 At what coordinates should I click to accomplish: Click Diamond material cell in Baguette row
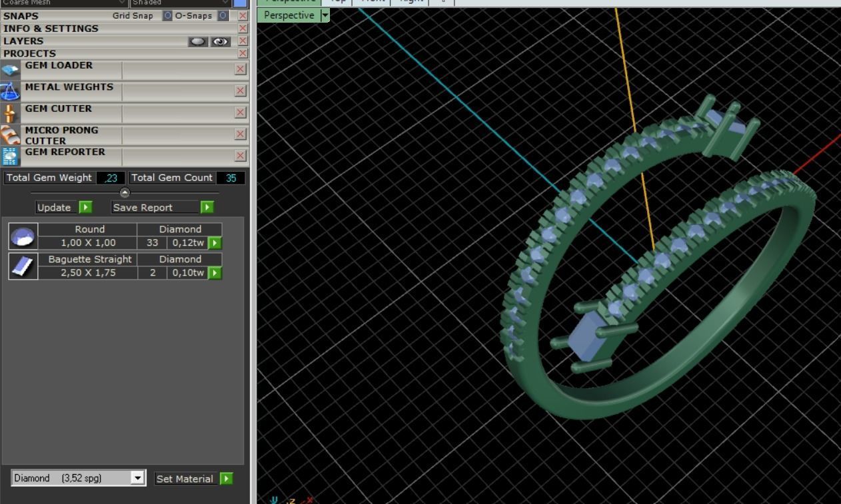tap(180, 259)
